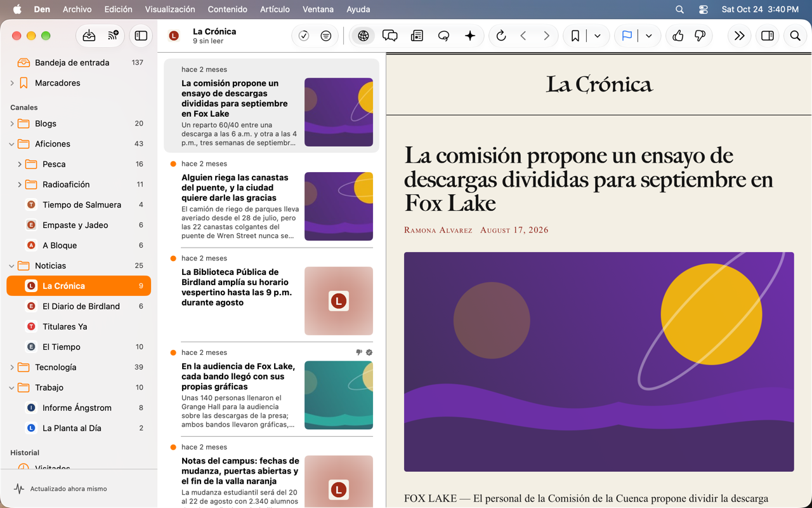The image size is (812, 508).
Task: Open the Bandeja de entrada inbox
Action: pyautogui.click(x=79, y=63)
